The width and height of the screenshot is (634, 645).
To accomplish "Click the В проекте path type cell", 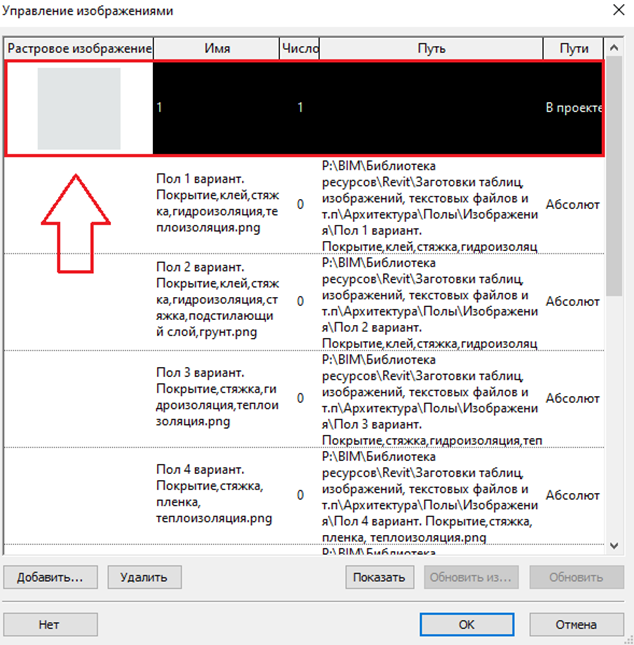I will pyautogui.click(x=574, y=108).
